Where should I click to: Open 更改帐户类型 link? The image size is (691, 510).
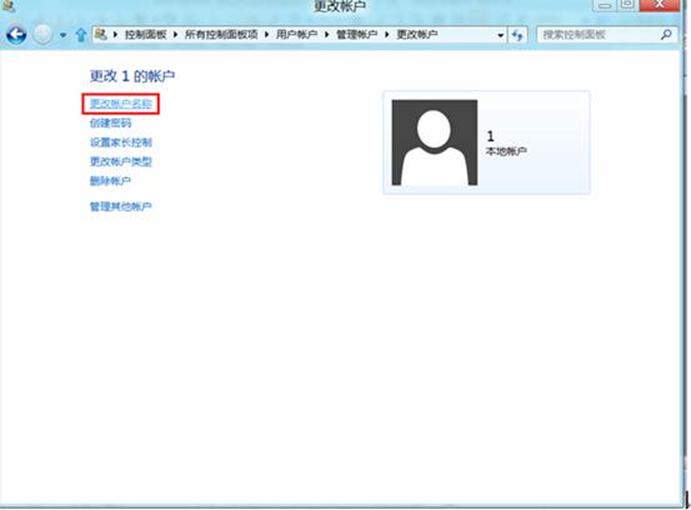pyautogui.click(x=121, y=162)
